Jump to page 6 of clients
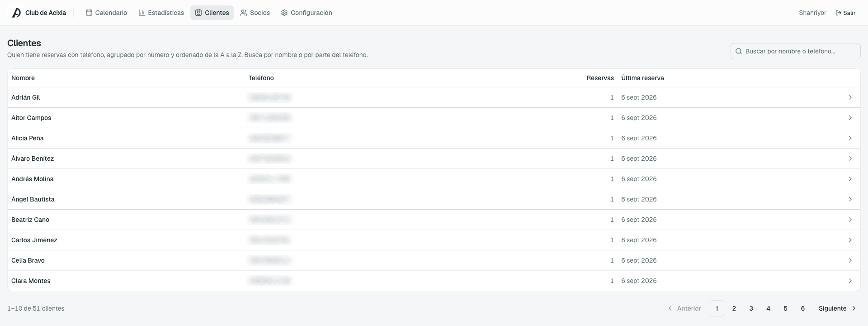Image resolution: width=868 pixels, height=326 pixels. (x=803, y=308)
